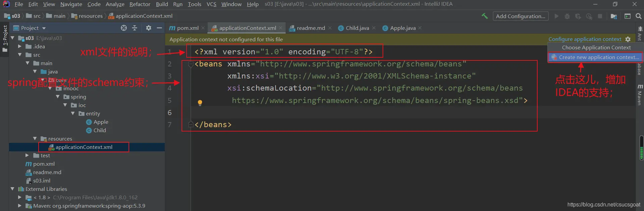Collapse the entity package node

(x=73, y=113)
